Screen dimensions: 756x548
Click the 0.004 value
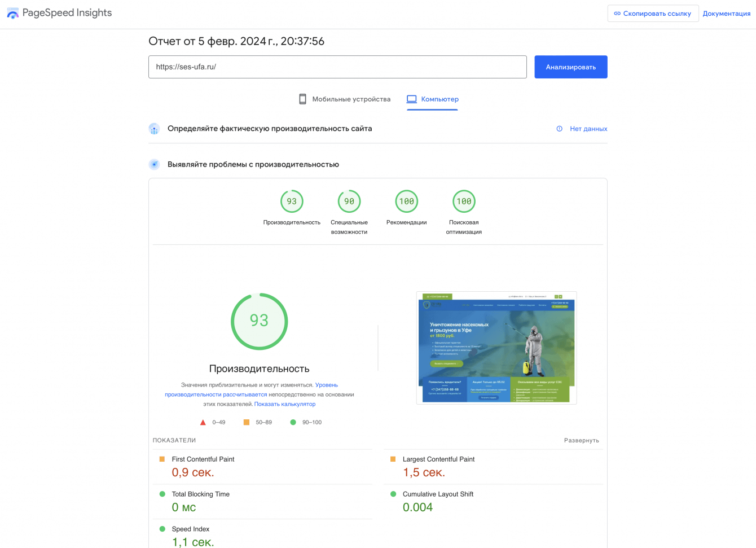click(x=417, y=507)
